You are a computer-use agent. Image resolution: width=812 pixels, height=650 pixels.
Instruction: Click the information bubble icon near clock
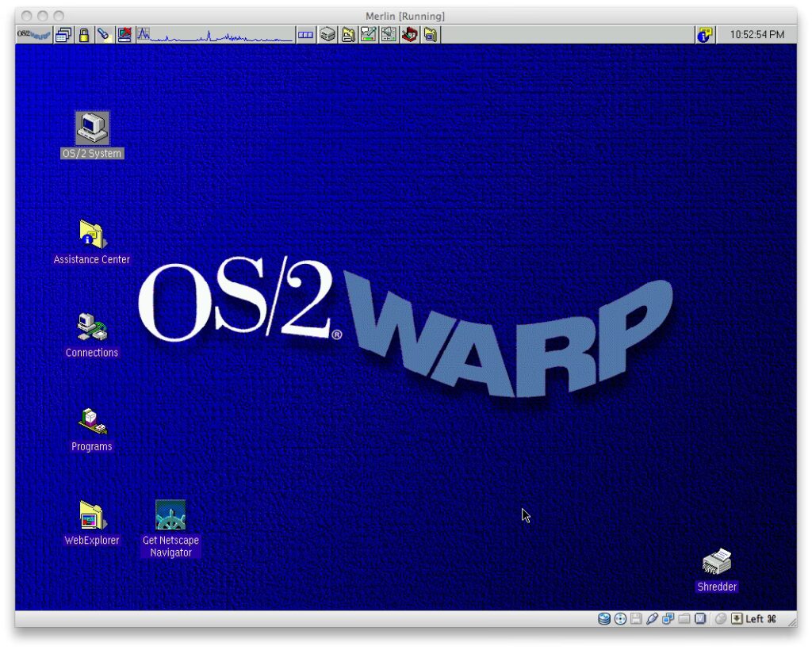coord(704,35)
